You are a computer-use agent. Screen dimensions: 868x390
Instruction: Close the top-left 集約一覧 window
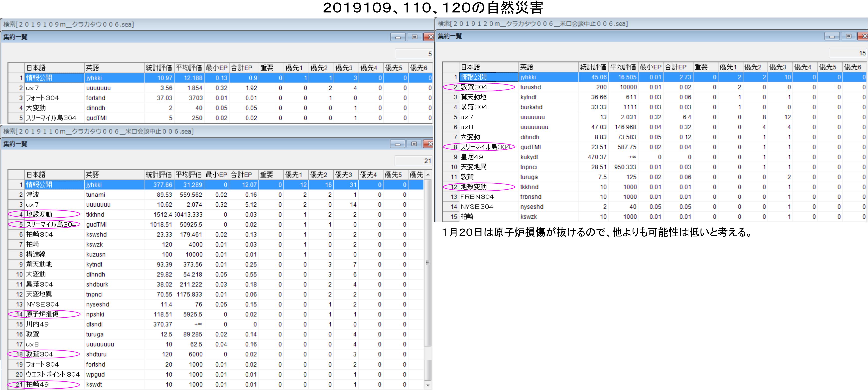429,37
